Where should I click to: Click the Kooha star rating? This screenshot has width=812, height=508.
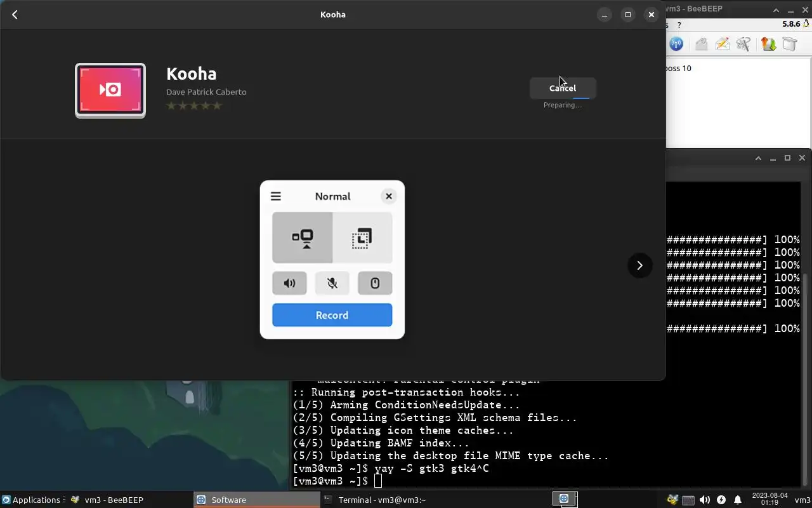(194, 105)
